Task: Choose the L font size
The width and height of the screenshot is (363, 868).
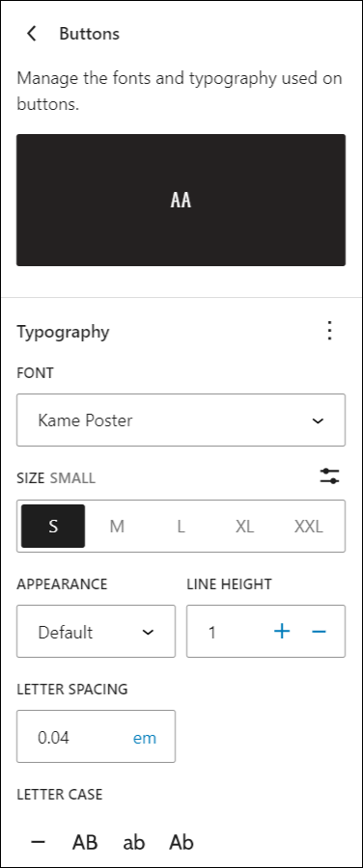Action: (181, 526)
